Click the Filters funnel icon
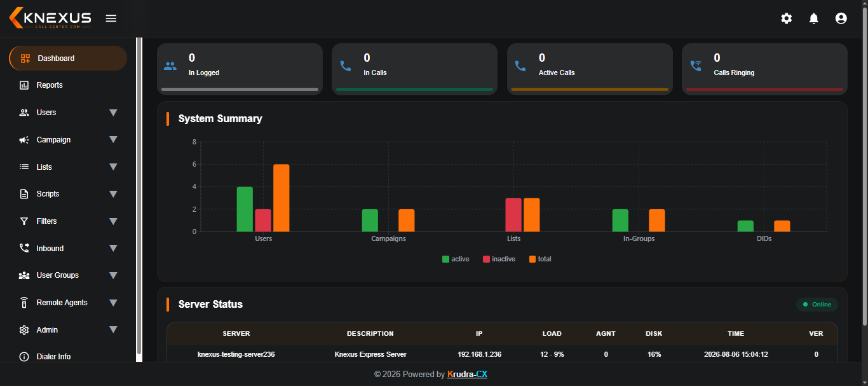The width and height of the screenshot is (868, 386). [24, 221]
